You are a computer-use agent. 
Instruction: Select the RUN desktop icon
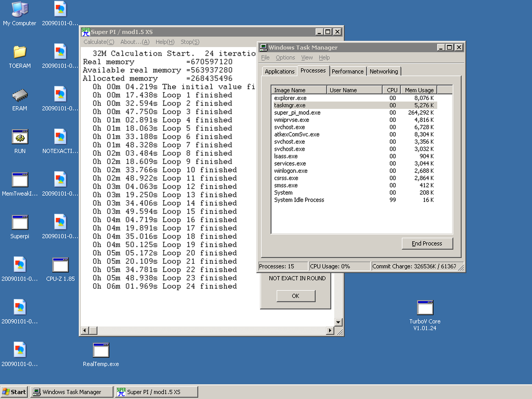point(20,142)
